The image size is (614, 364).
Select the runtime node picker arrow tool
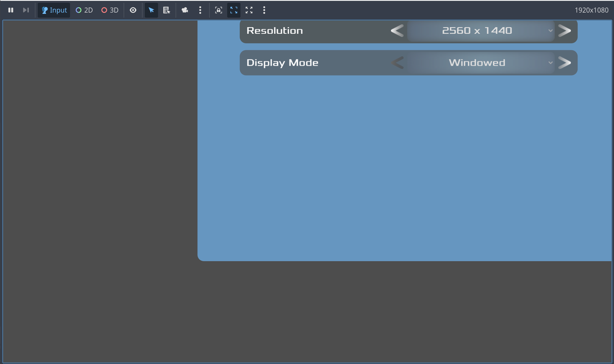coord(151,10)
